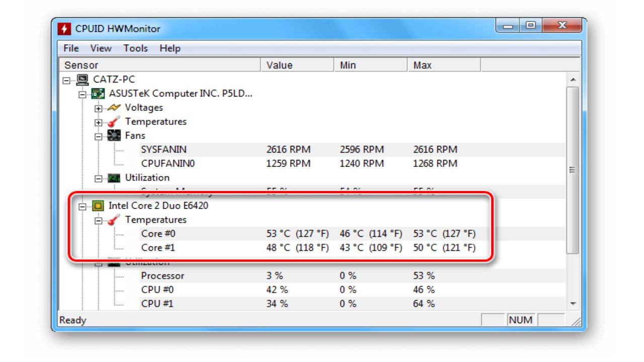
Task: Click CPU #0 max 46 %
Action: pos(424,290)
